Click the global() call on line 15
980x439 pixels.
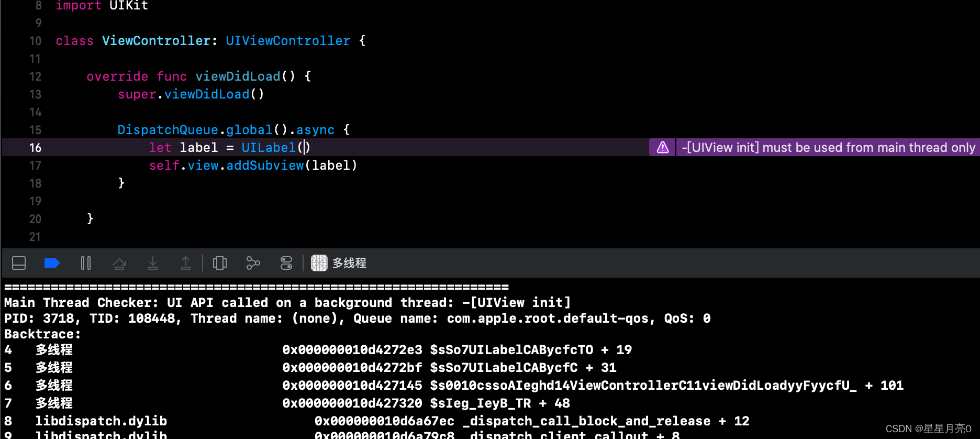[257, 130]
